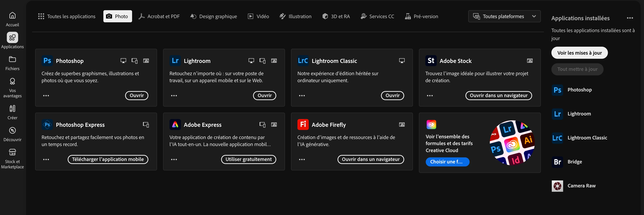Open more options for Applications installées panel
Screen dimensions: 644x215
pyautogui.click(x=630, y=18)
